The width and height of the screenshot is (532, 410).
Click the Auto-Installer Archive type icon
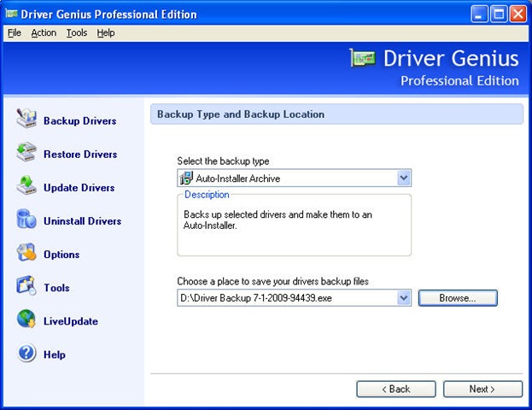click(x=186, y=178)
